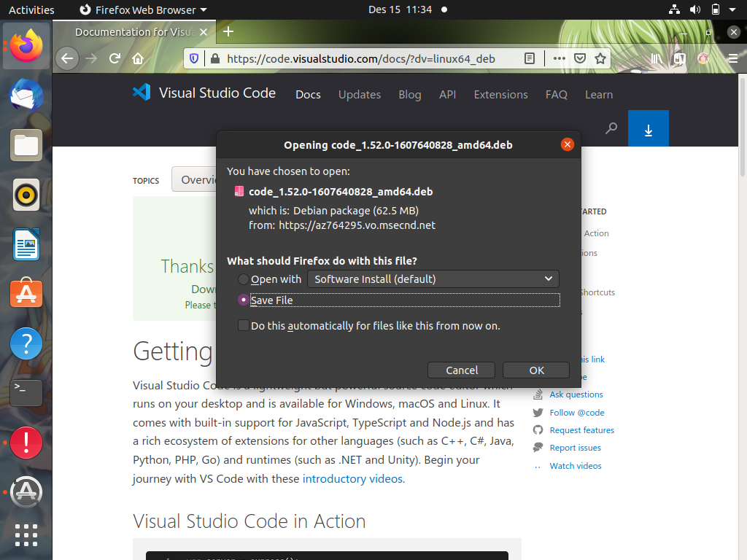Go to Firefox home page icon
This screenshot has height=560, width=747.
pyautogui.click(x=138, y=58)
